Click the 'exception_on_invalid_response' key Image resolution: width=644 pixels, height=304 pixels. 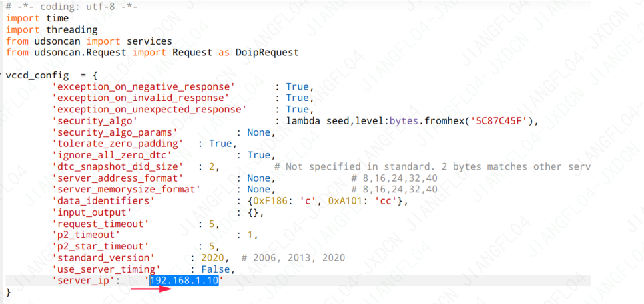tap(139, 98)
